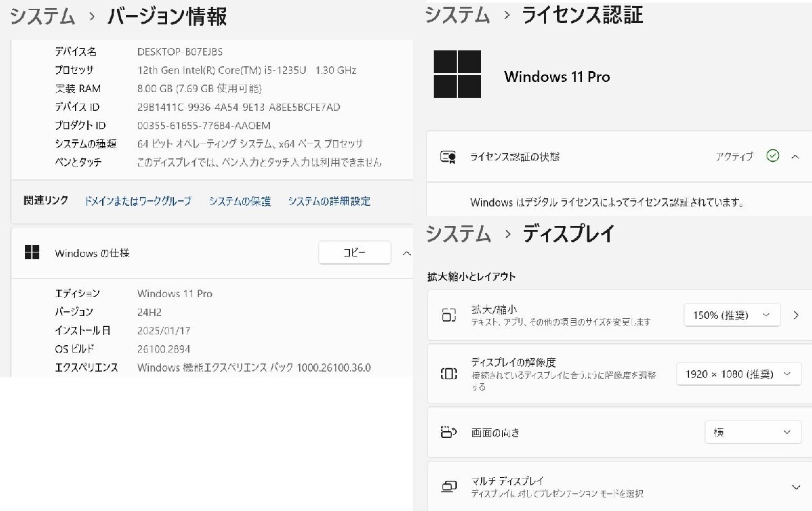The width and height of the screenshot is (812, 511).
Task: Click the 関連リンク label
Action: pos(46,201)
